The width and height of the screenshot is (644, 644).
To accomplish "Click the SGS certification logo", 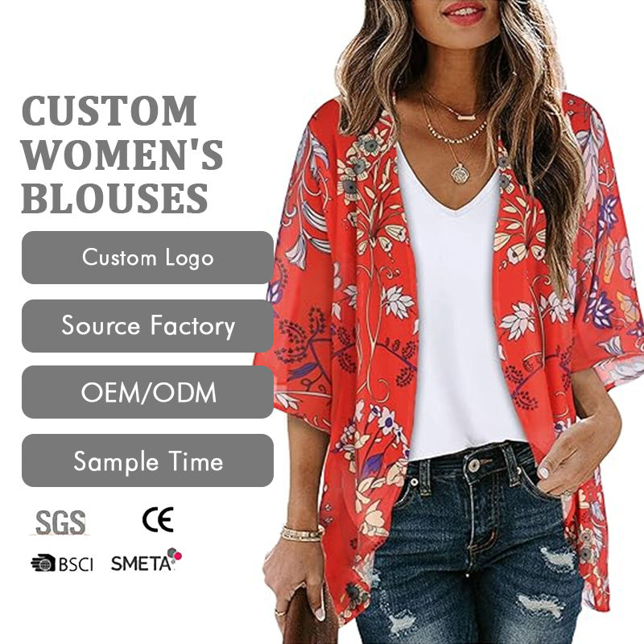I will pyautogui.click(x=60, y=522).
